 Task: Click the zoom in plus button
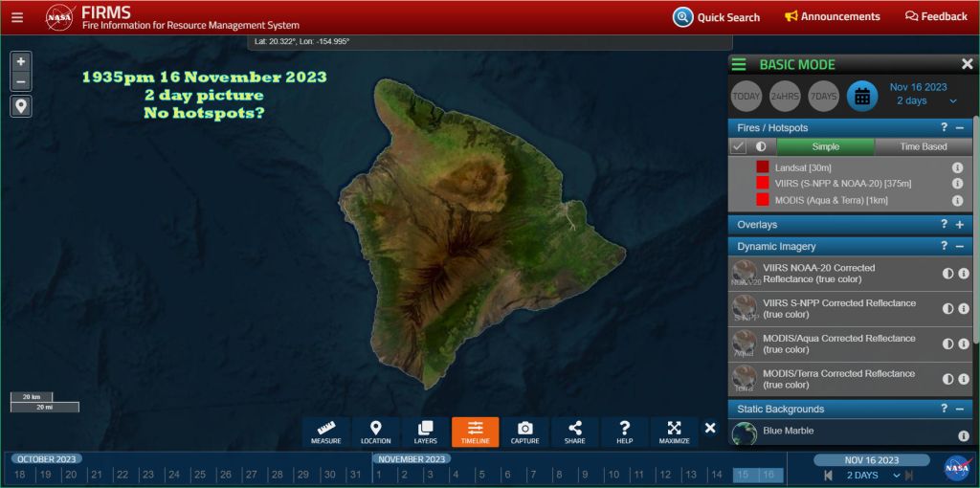[21, 61]
